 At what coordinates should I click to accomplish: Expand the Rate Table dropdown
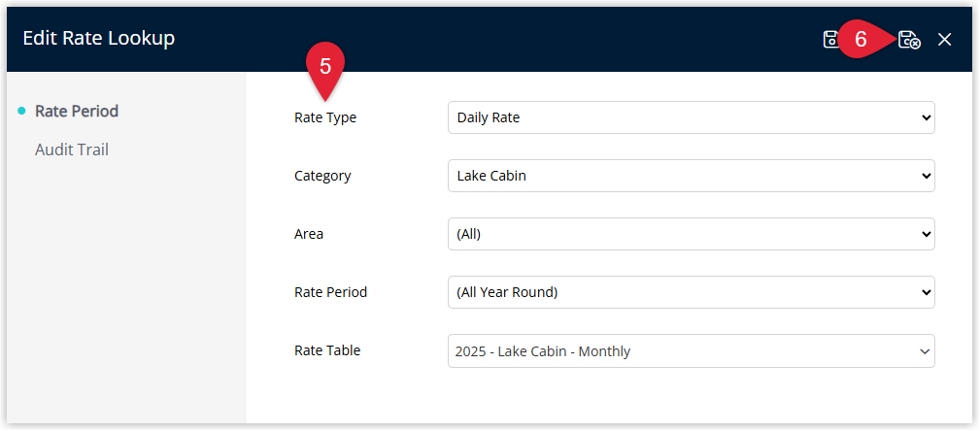click(692, 351)
